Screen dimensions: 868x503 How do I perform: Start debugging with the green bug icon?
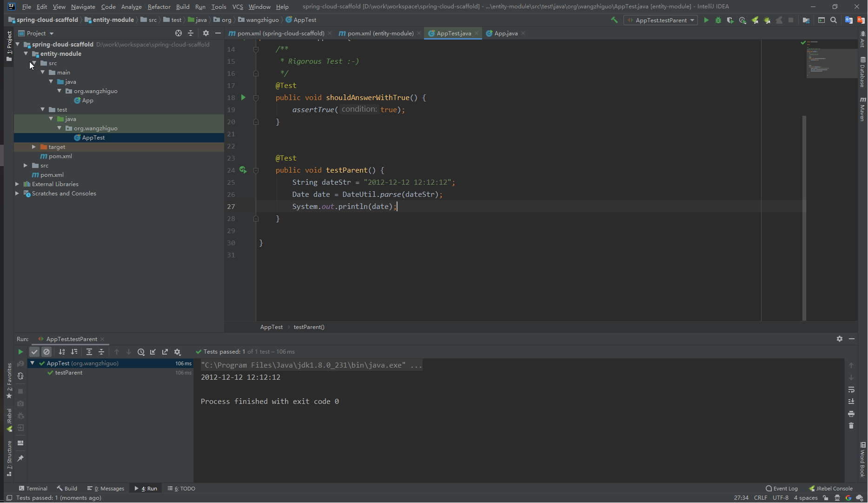coord(718,20)
